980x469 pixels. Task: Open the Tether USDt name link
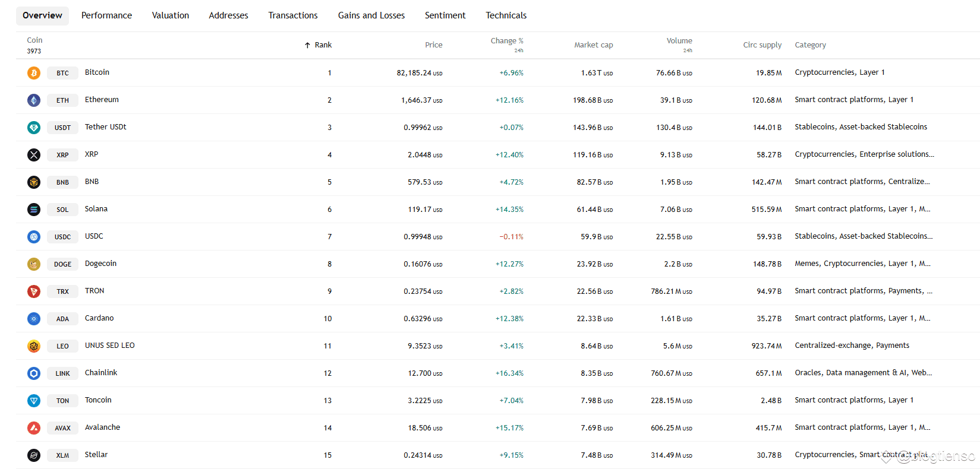(x=105, y=127)
